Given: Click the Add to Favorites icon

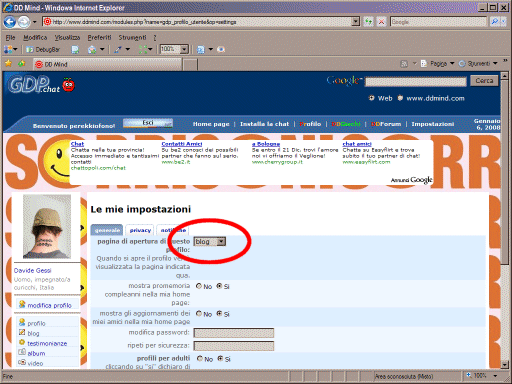Looking at the screenshot, I should click(x=22, y=63).
